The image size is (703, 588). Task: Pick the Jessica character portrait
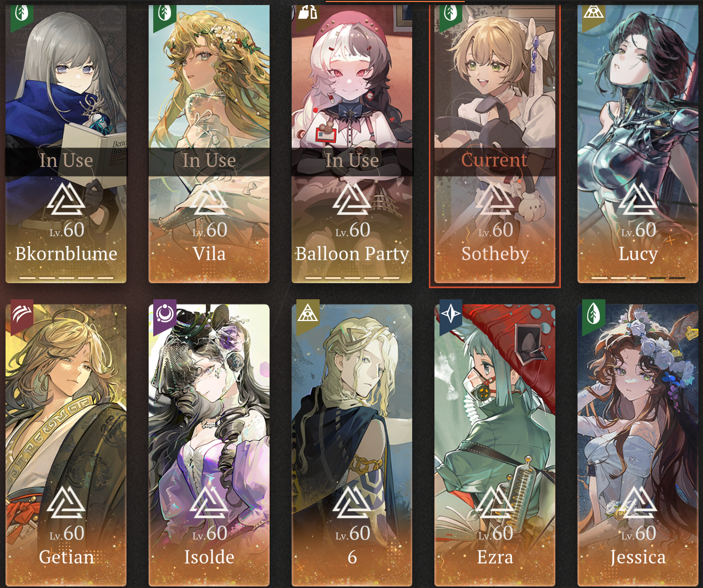coord(638,445)
